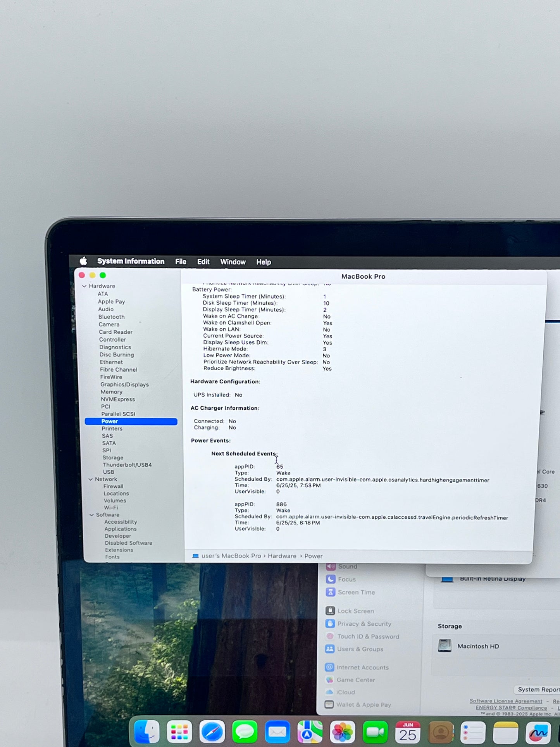Click Touch ID fingerprint icon in Settings

(330, 636)
